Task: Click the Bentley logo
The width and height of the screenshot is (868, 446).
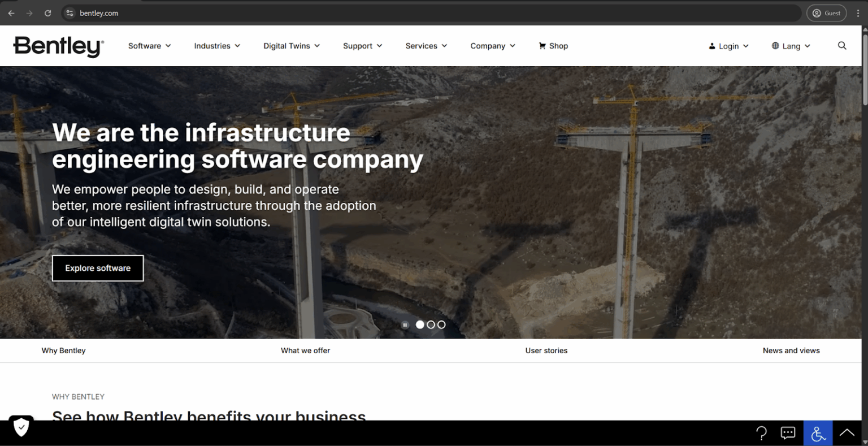Action: (58, 46)
